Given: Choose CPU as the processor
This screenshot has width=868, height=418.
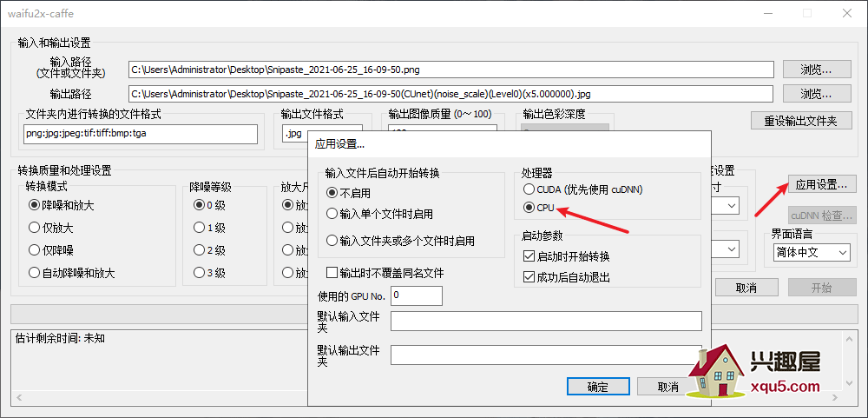Looking at the screenshot, I should 539,208.
